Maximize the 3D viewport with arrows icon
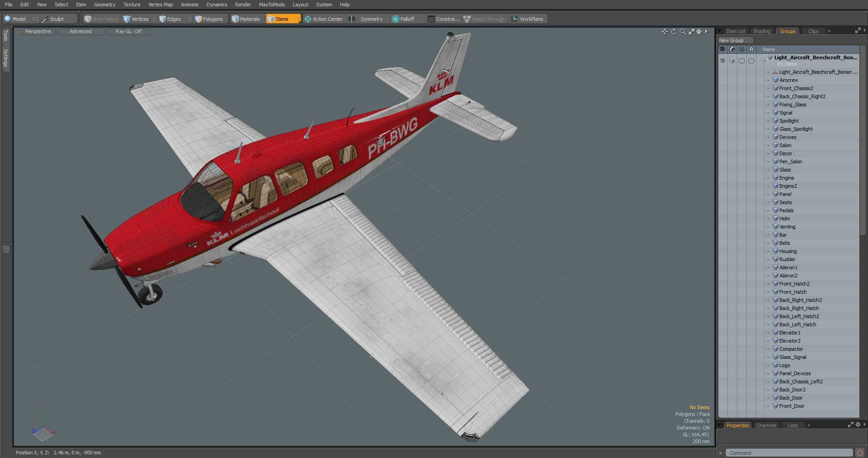868x458 pixels. (691, 32)
